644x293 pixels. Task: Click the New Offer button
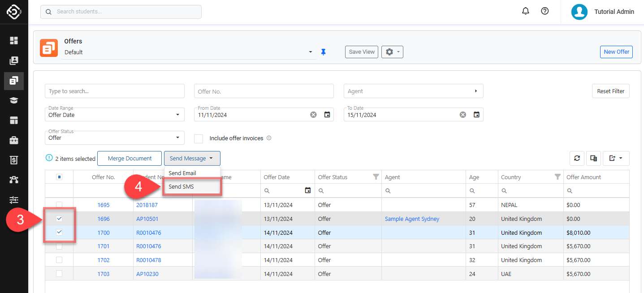click(616, 52)
